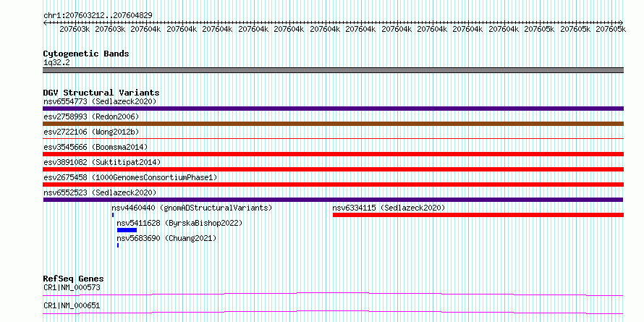Open the DGV Structural Variants track heading
Viewport: 644px width, 322px height.
tap(101, 93)
